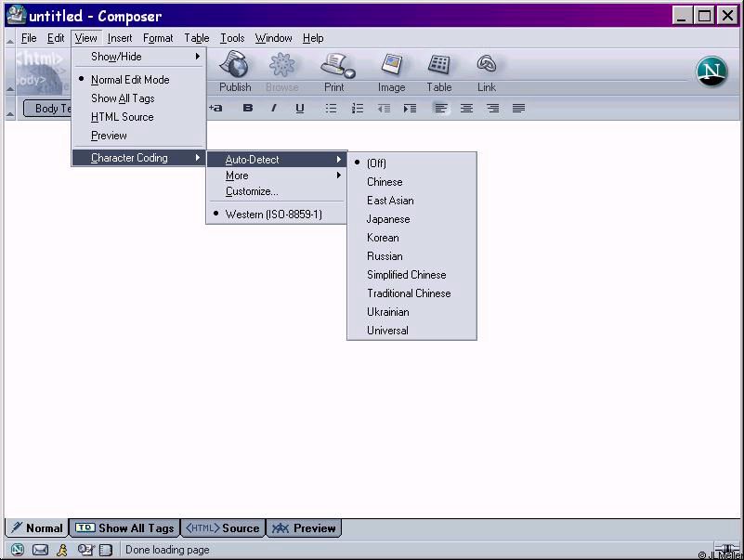744x560 pixels.
Task: Open Customize... character coding dialog
Action: click(x=276, y=191)
